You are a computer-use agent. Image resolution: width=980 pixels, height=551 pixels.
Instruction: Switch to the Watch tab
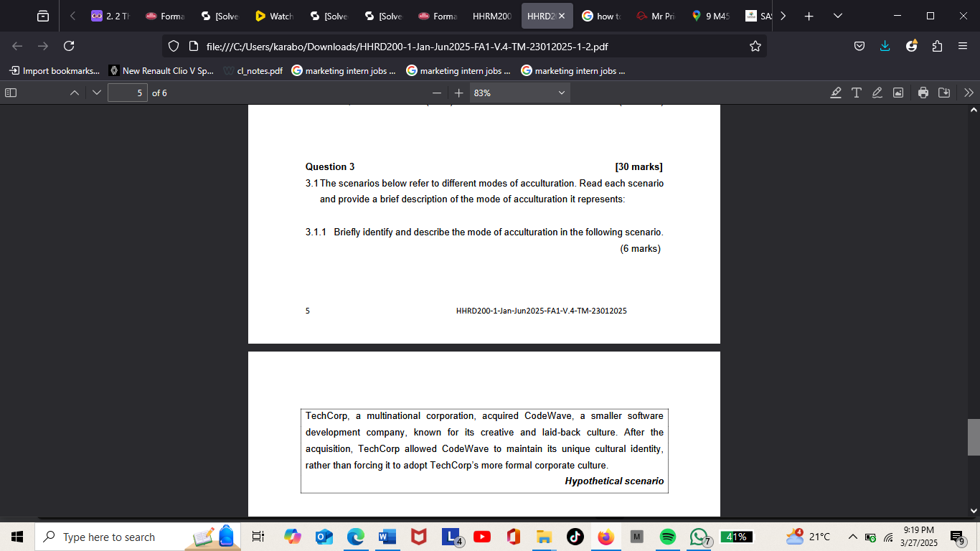click(274, 16)
